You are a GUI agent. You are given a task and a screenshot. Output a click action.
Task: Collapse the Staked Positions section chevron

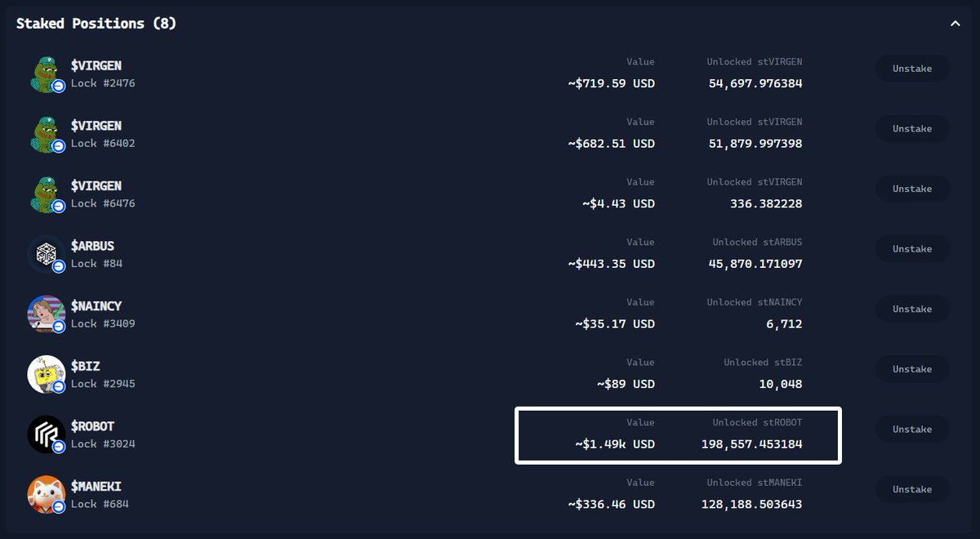pyautogui.click(x=955, y=24)
